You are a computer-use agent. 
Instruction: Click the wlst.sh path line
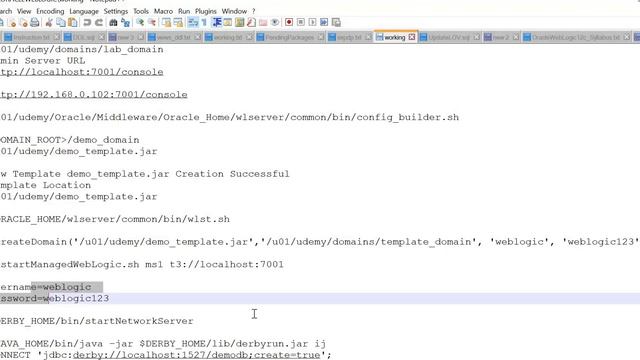(x=115, y=219)
